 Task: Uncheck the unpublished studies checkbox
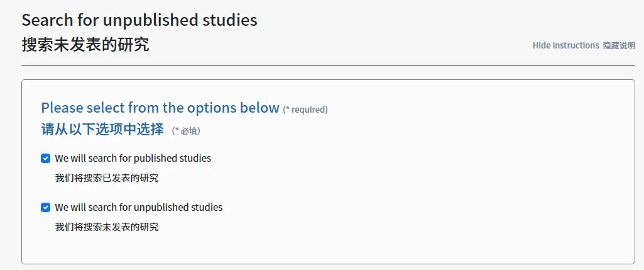(x=46, y=208)
